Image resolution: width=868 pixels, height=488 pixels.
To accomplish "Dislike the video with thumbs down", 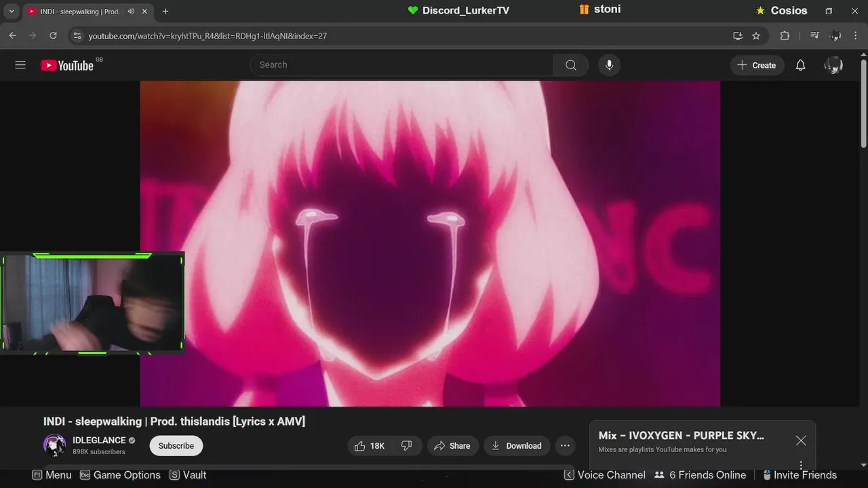I will pos(407,445).
